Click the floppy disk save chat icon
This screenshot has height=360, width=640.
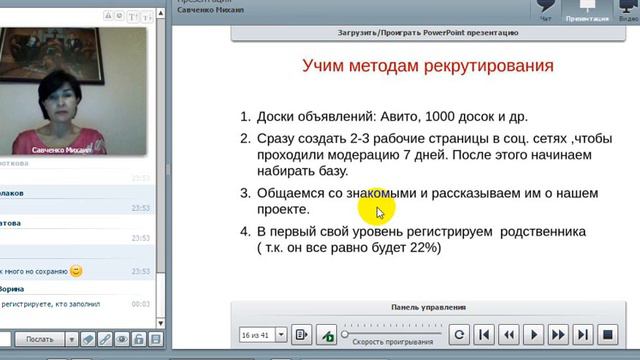click(156, 339)
